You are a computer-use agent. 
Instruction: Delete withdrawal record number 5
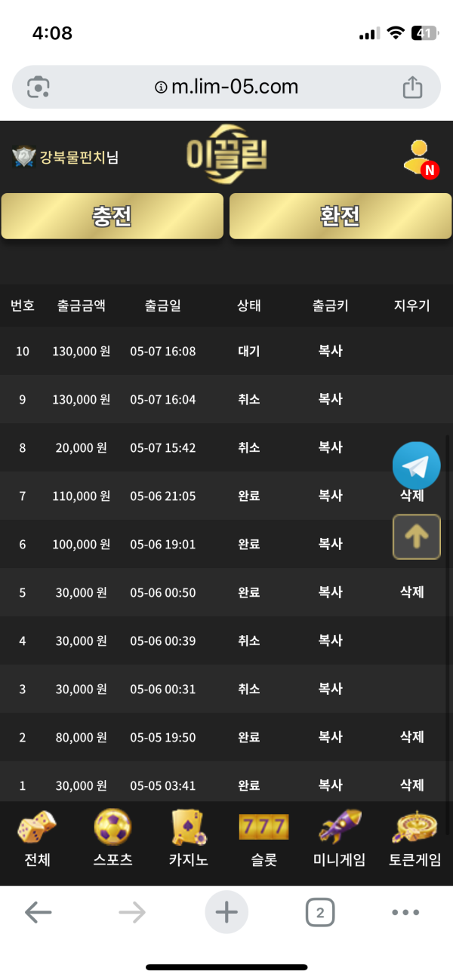pyautogui.click(x=412, y=592)
